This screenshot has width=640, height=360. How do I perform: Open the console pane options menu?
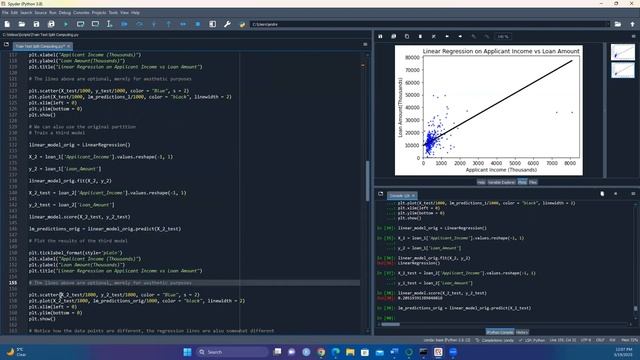pyautogui.click(x=633, y=194)
